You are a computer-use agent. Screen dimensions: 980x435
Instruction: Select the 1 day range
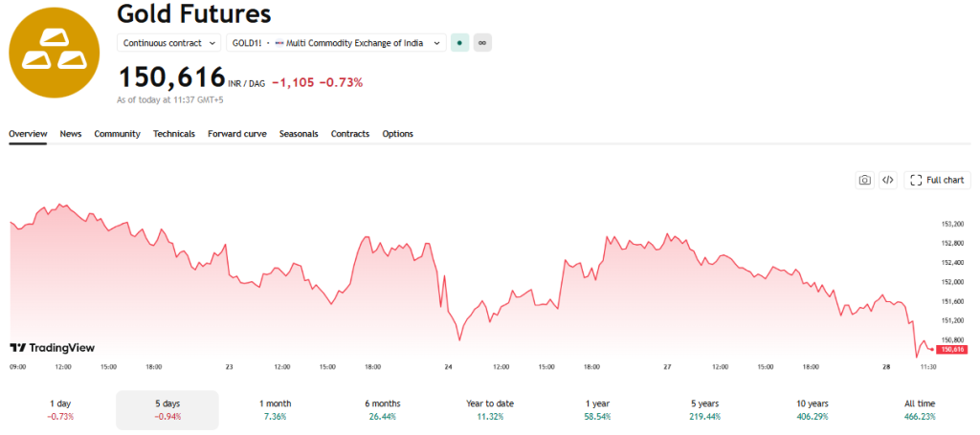coord(60,410)
